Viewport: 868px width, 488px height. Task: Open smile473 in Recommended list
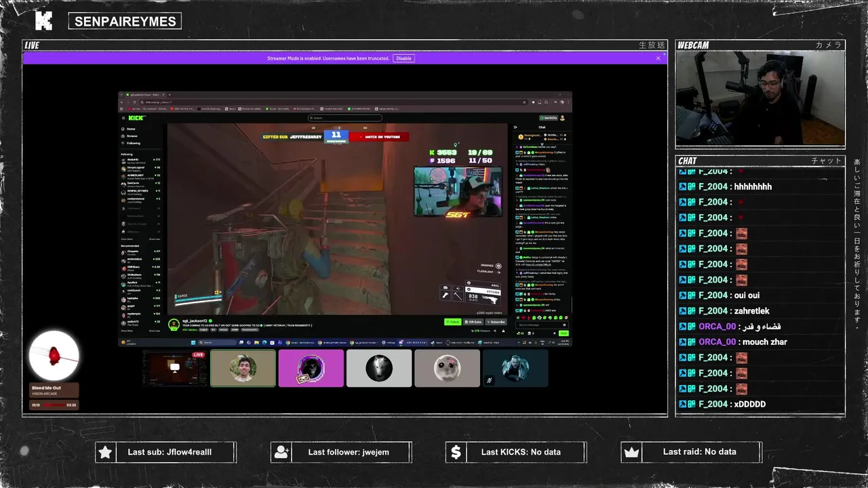141,323
